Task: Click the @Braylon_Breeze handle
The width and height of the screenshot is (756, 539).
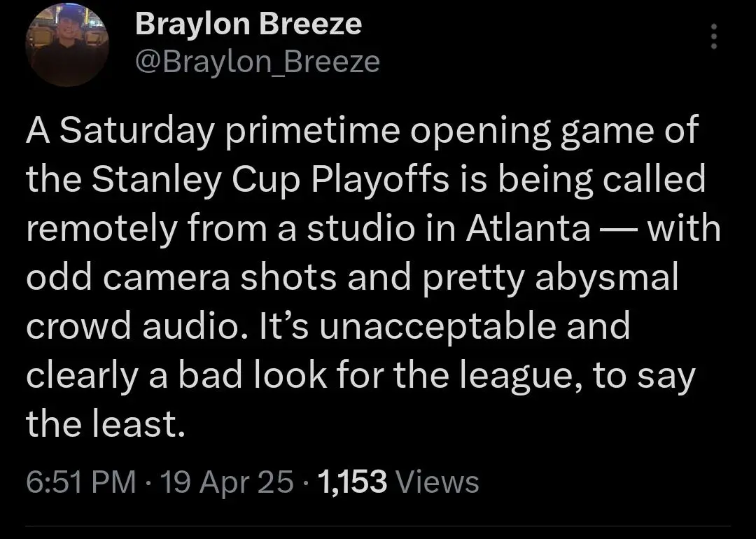Action: pyautogui.click(x=258, y=62)
